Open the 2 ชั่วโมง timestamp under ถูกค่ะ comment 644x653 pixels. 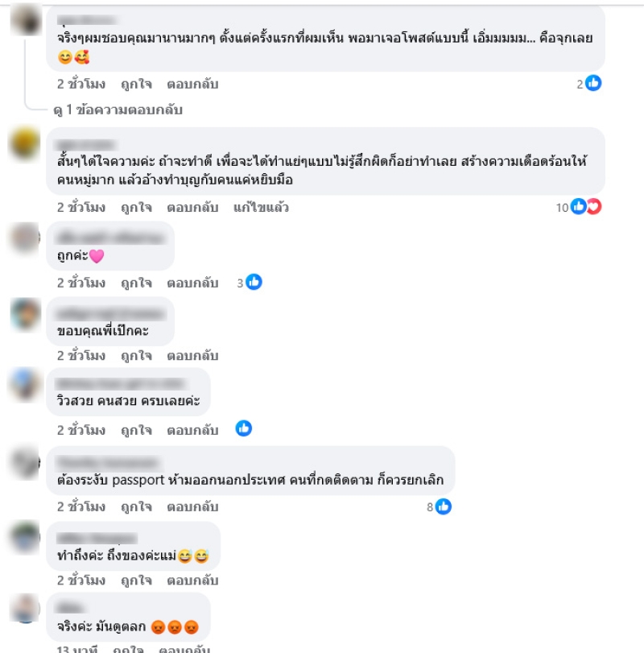[x=81, y=283]
